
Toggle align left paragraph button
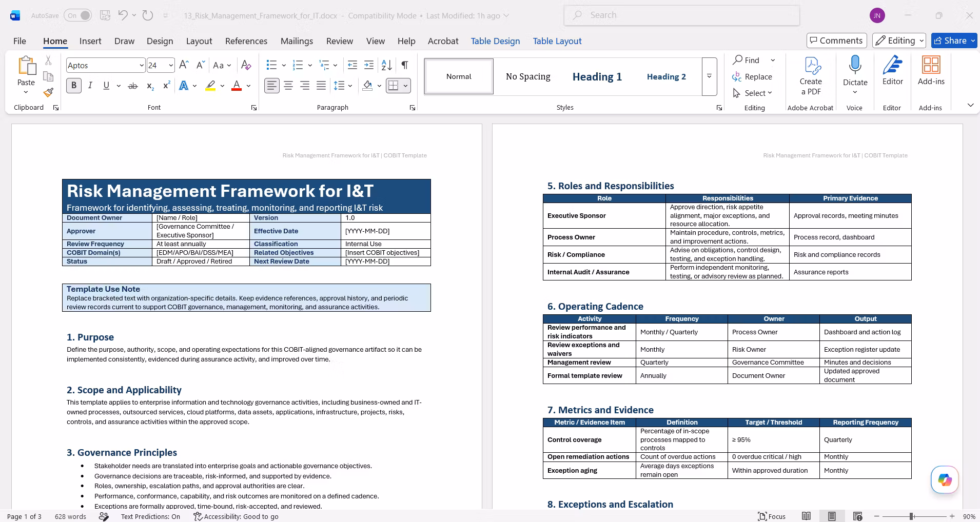point(272,86)
